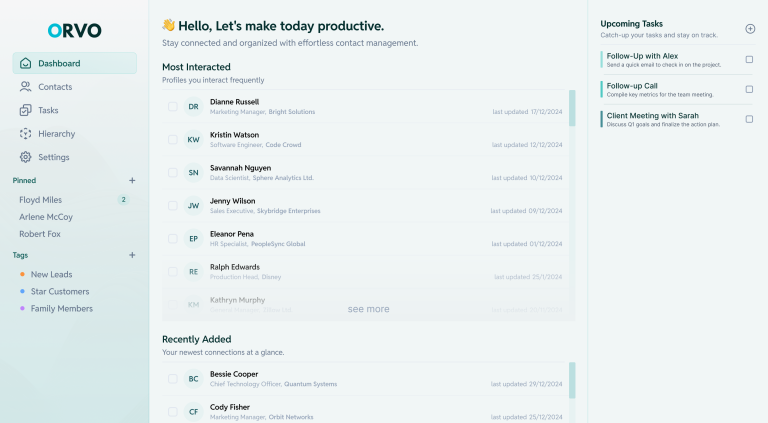Mark Follow-up Call task as done
The height and width of the screenshot is (423, 768).
pos(749,89)
